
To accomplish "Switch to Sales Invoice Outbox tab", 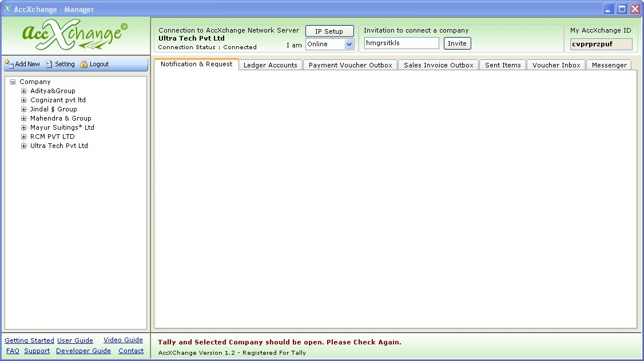I will (x=438, y=65).
